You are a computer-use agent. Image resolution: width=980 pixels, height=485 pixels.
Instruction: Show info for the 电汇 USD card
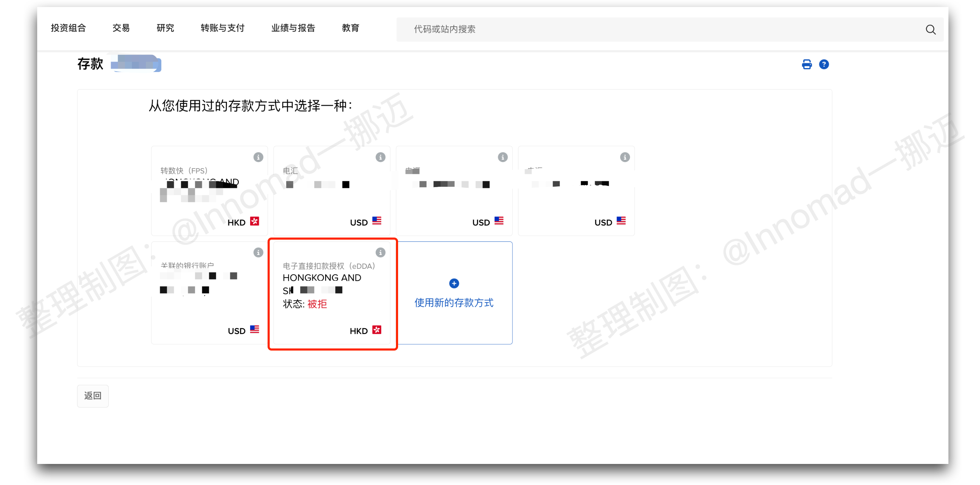(381, 157)
